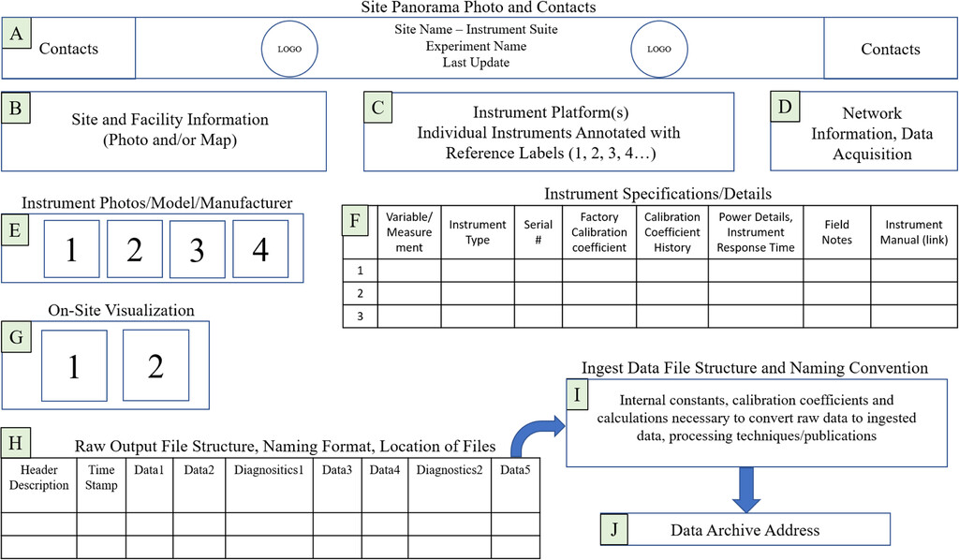The image size is (959, 560).
Task: Click the green A section label
Action: tap(17, 33)
